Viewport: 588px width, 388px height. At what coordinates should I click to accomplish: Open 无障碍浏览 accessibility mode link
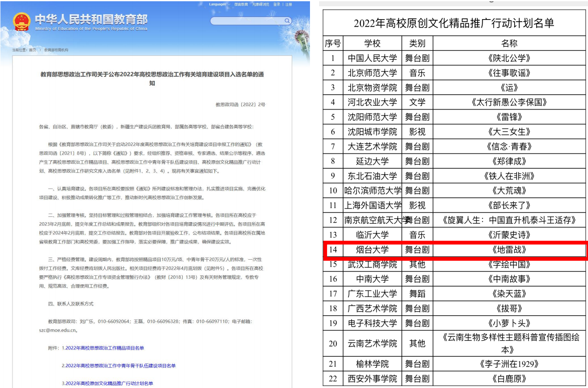[x=261, y=5]
